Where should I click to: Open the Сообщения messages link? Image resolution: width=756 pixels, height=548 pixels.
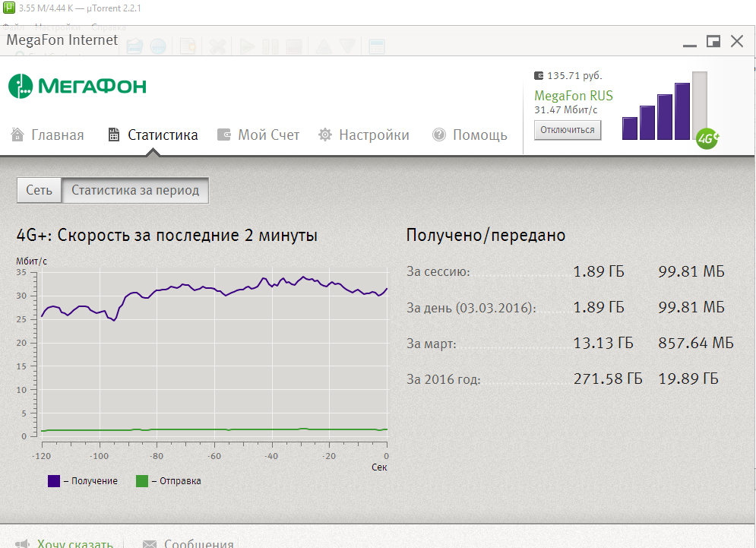coord(188,543)
